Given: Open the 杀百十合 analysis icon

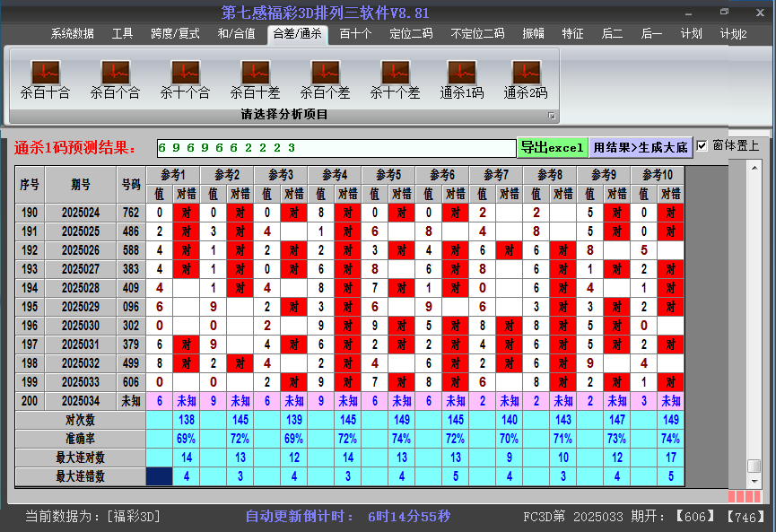Looking at the screenshot, I should (46, 79).
